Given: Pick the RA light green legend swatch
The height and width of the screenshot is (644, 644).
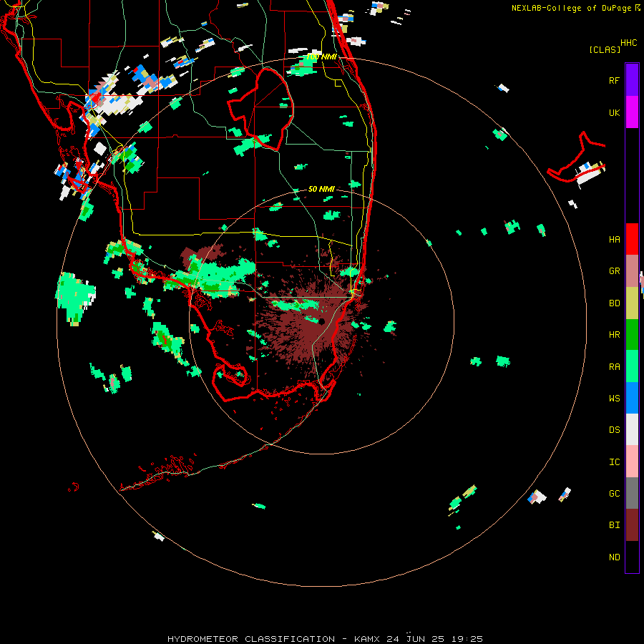Looking at the screenshot, I should pos(632,366).
